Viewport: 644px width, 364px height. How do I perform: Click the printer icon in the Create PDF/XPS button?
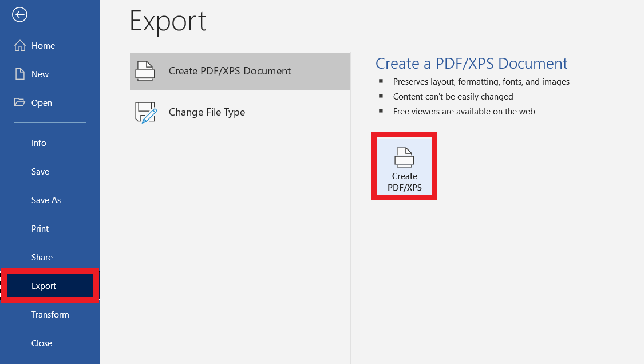click(x=404, y=157)
